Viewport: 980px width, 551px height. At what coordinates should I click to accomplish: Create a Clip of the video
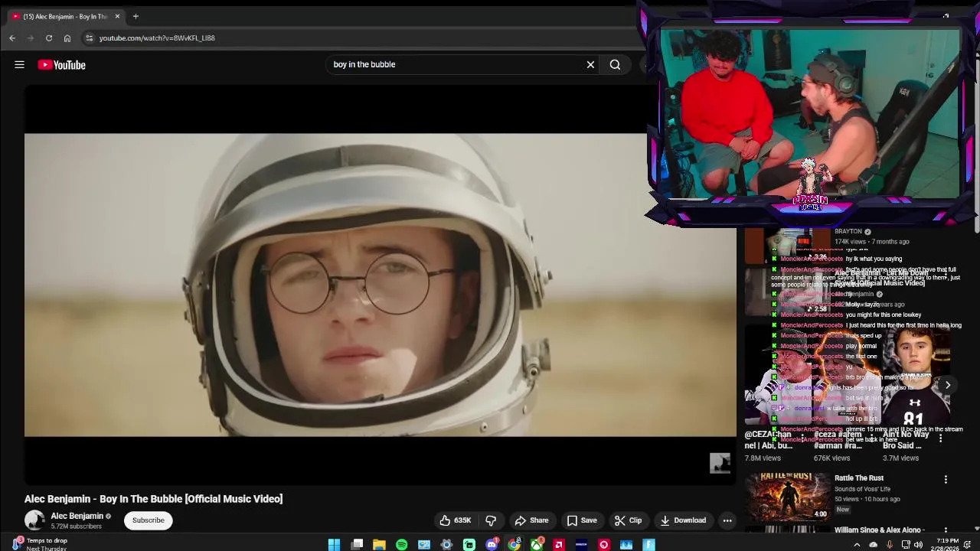click(628, 520)
